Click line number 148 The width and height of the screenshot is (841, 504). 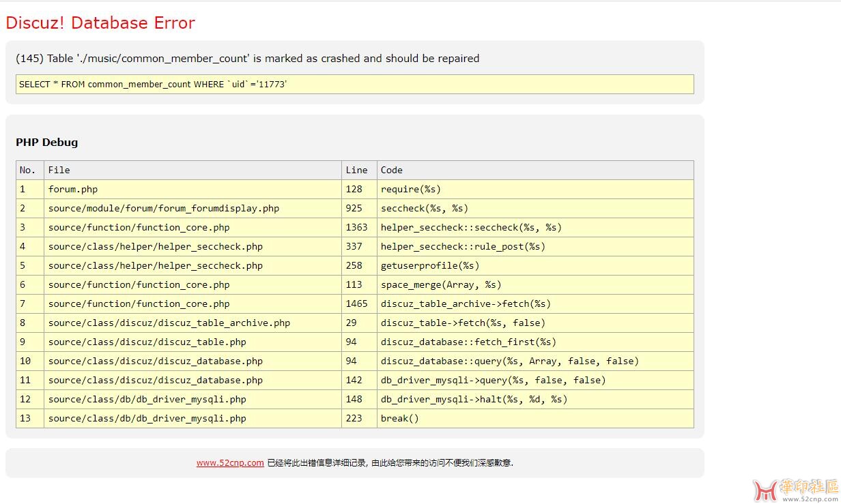[x=360, y=399]
